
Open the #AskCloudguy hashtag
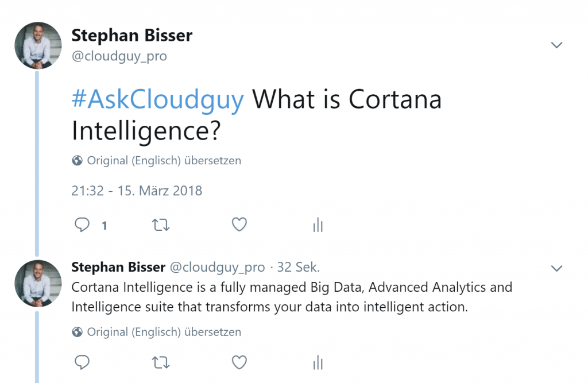coord(158,99)
